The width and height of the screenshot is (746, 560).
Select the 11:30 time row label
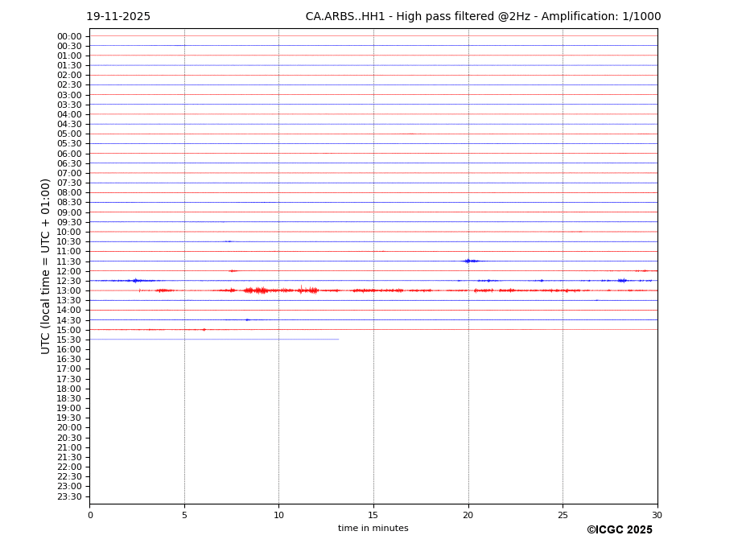(x=68, y=261)
